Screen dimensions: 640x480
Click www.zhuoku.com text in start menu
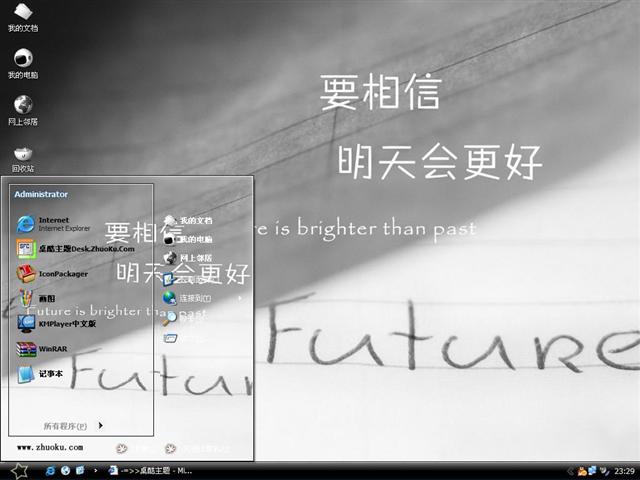(50, 447)
